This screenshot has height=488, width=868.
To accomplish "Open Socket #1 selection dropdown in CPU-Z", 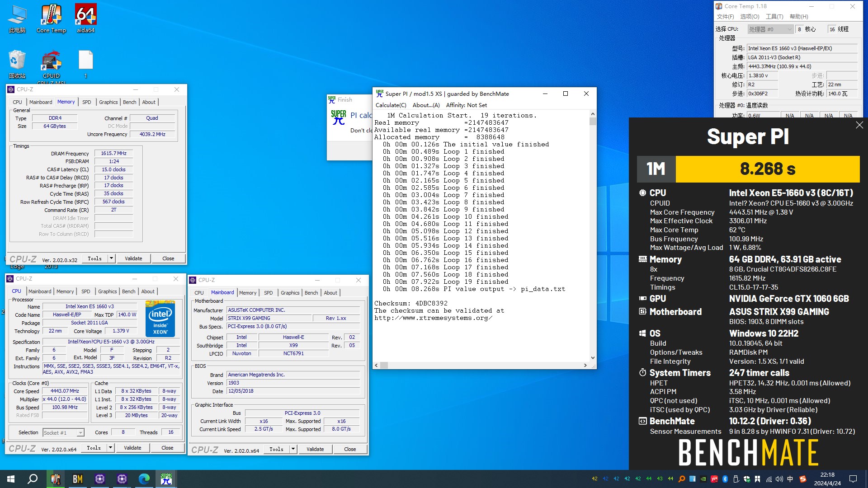I will 64,432.
